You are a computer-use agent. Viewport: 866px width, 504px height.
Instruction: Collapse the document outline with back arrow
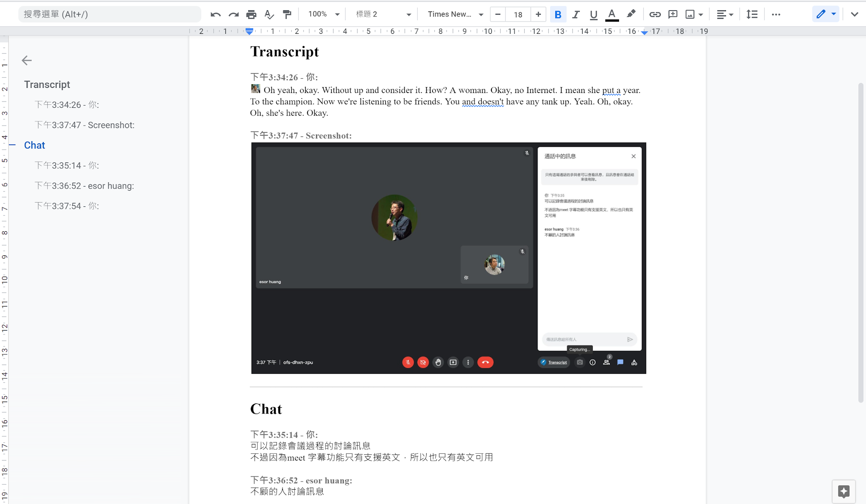[x=27, y=60]
